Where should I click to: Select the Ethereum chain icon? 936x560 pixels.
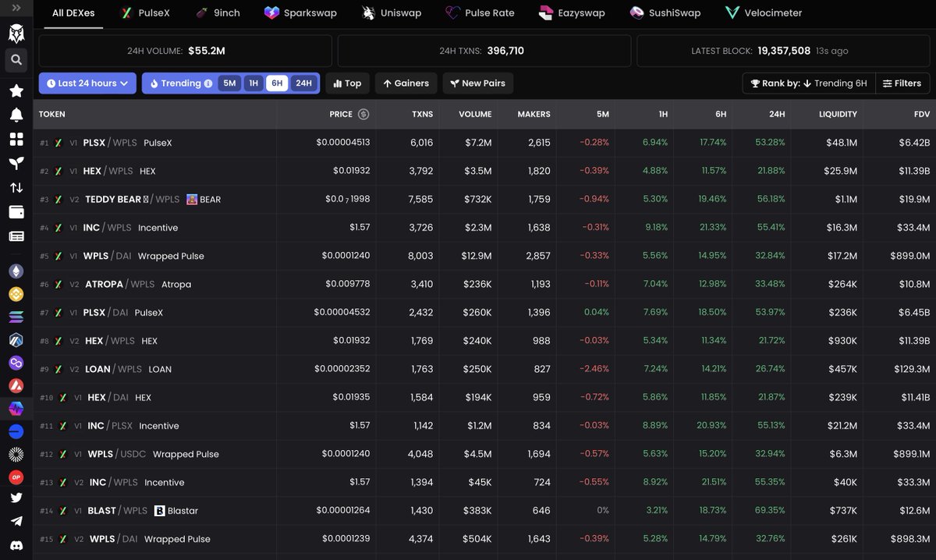point(16,271)
